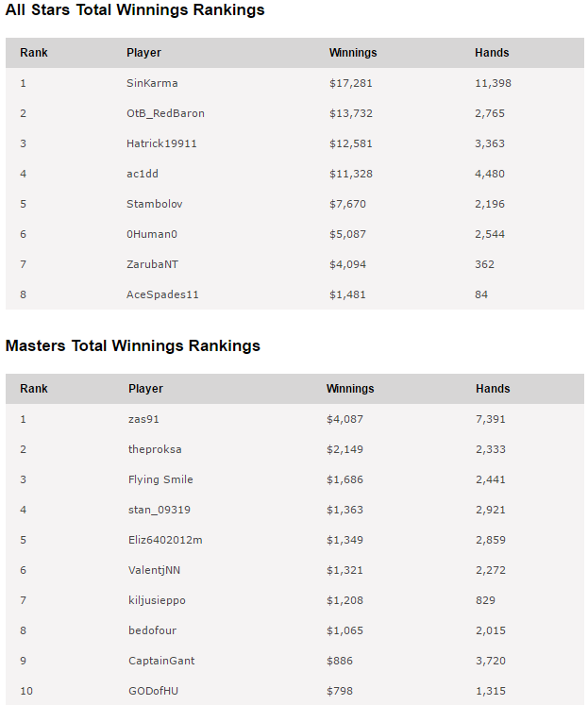The width and height of the screenshot is (588, 705).
Task: Click Stambolov's winnings of $7,670
Action: coord(347,204)
